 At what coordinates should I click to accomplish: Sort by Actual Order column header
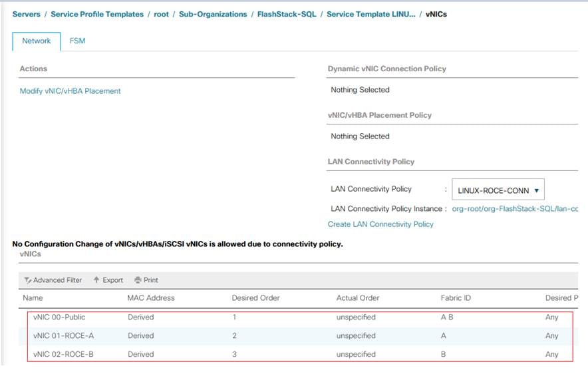[358, 298]
